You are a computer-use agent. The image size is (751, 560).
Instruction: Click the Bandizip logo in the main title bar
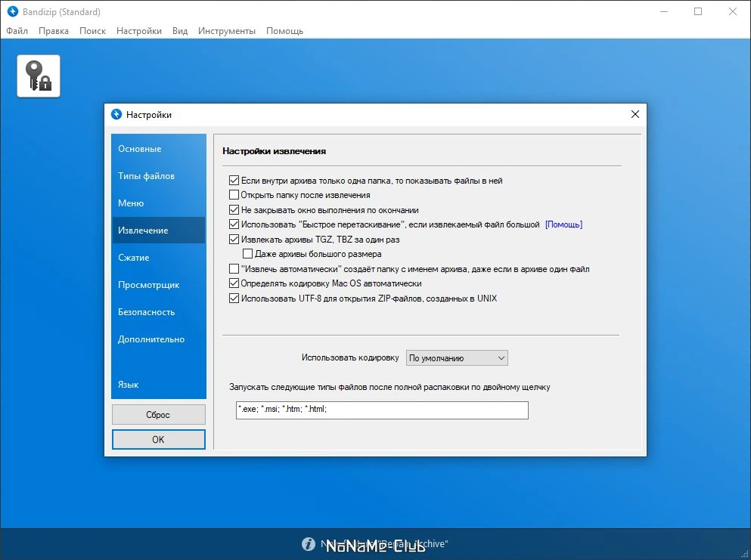click(x=12, y=11)
